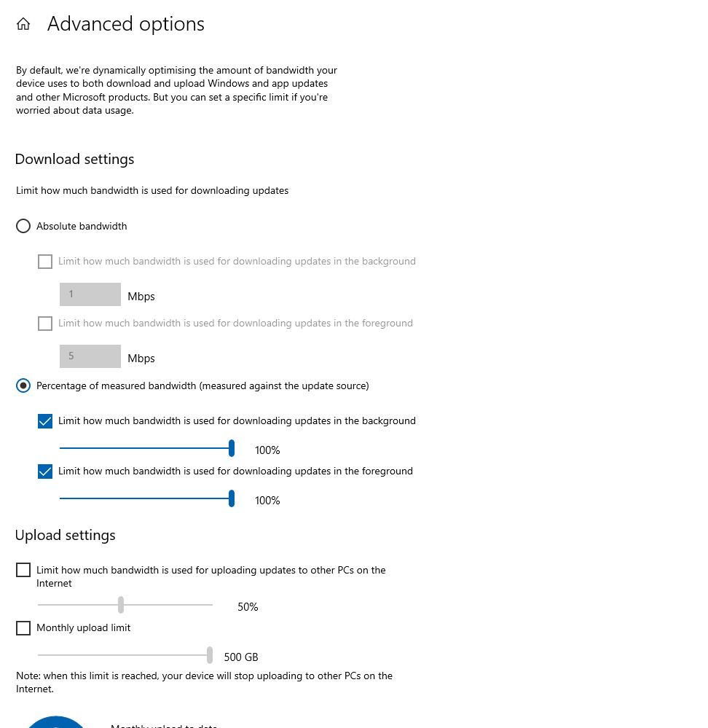The image size is (708, 728).
Task: Tick the greyed-out background limit checkbox under Absolute bandwidth
Action: pyautogui.click(x=45, y=262)
